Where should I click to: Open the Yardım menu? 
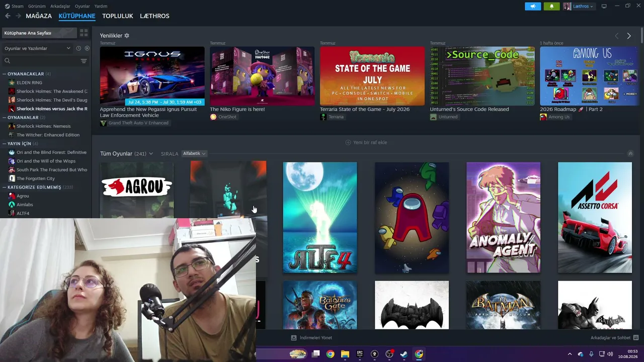[101, 6]
